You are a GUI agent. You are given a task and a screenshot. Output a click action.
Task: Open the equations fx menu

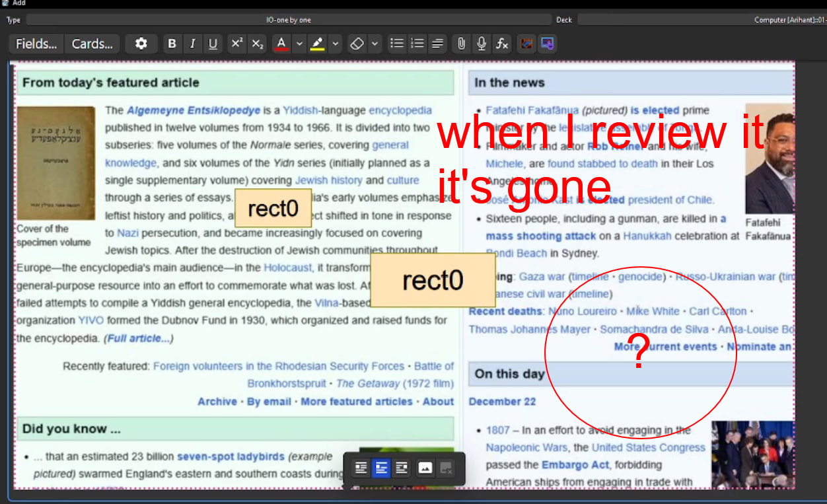coord(502,44)
